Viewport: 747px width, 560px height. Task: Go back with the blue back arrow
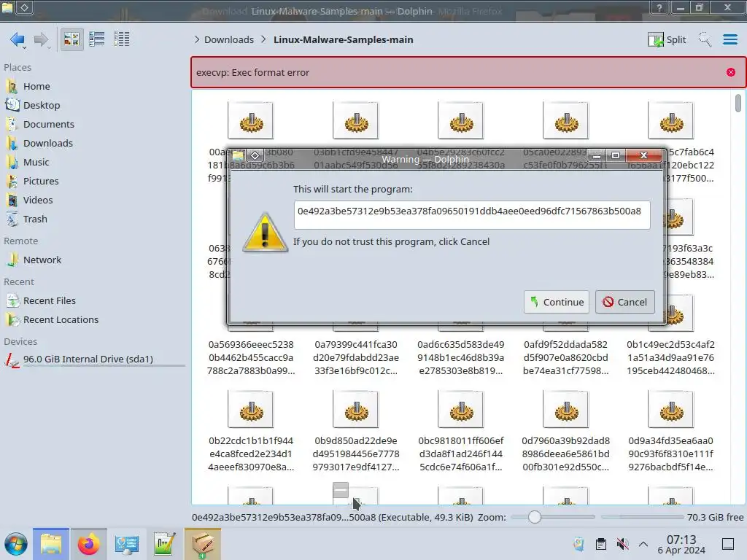click(x=18, y=39)
